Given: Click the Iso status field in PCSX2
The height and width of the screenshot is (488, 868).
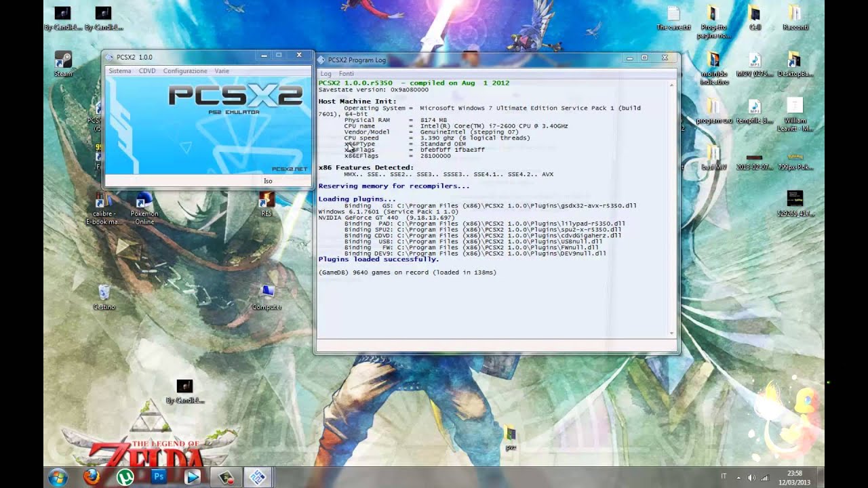Looking at the screenshot, I should (268, 181).
